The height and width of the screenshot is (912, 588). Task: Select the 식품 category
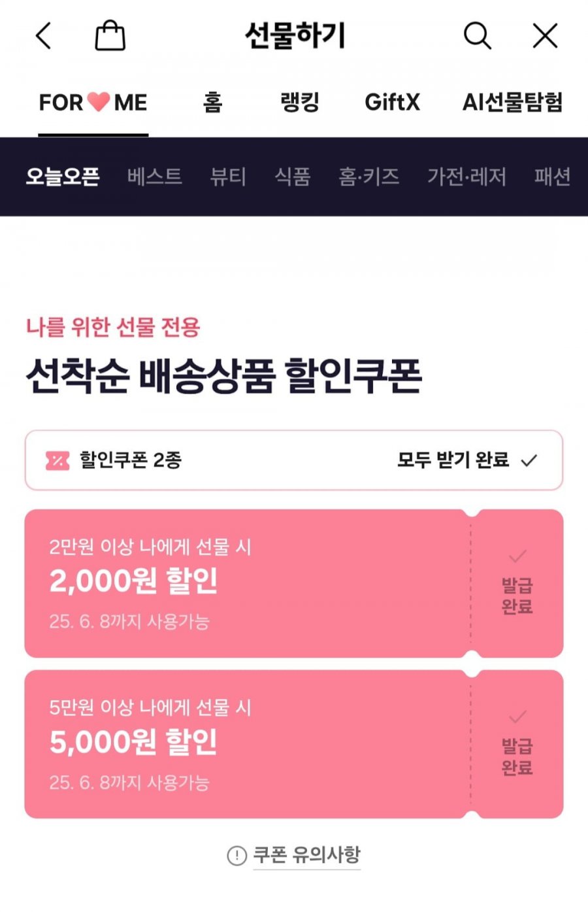point(293,177)
